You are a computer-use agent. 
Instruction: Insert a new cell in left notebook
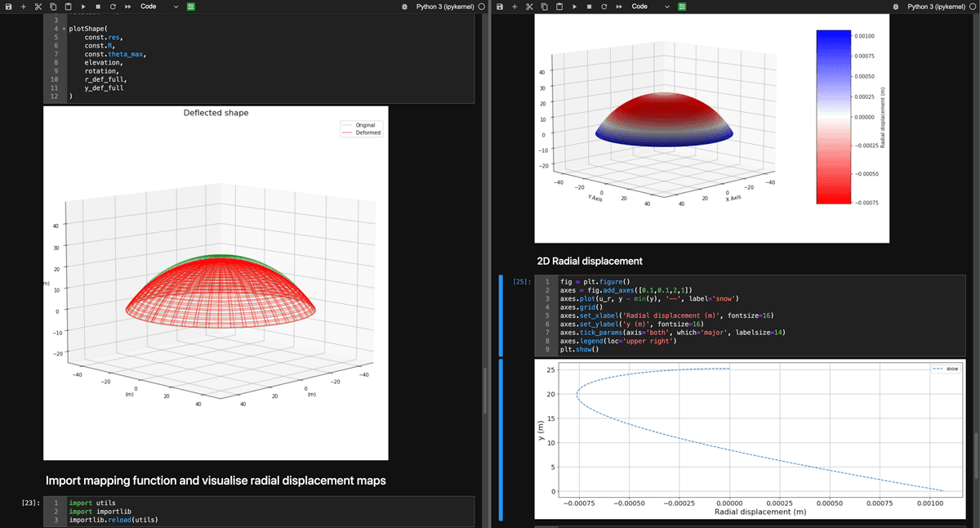pos(23,7)
